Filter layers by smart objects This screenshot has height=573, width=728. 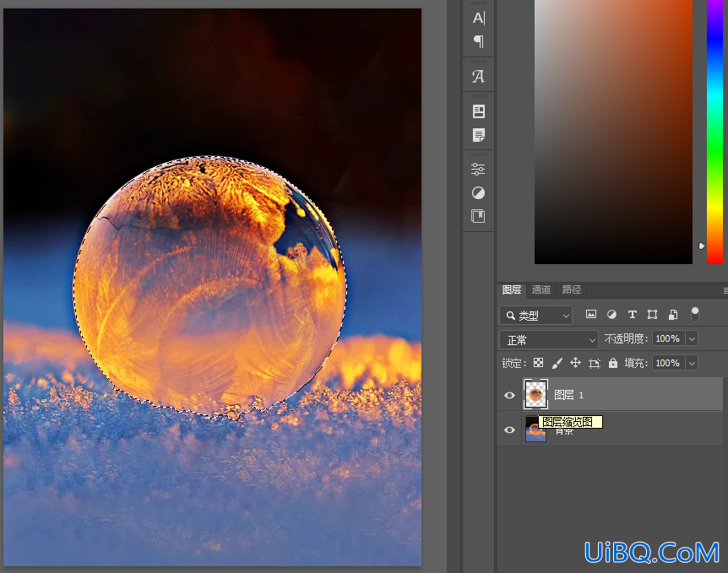click(673, 315)
